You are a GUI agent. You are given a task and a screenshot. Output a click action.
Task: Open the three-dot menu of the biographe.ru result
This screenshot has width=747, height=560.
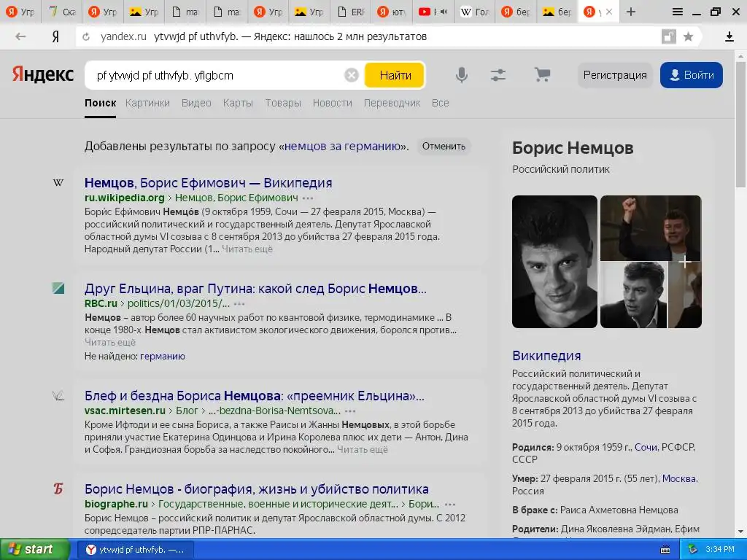[x=449, y=505]
